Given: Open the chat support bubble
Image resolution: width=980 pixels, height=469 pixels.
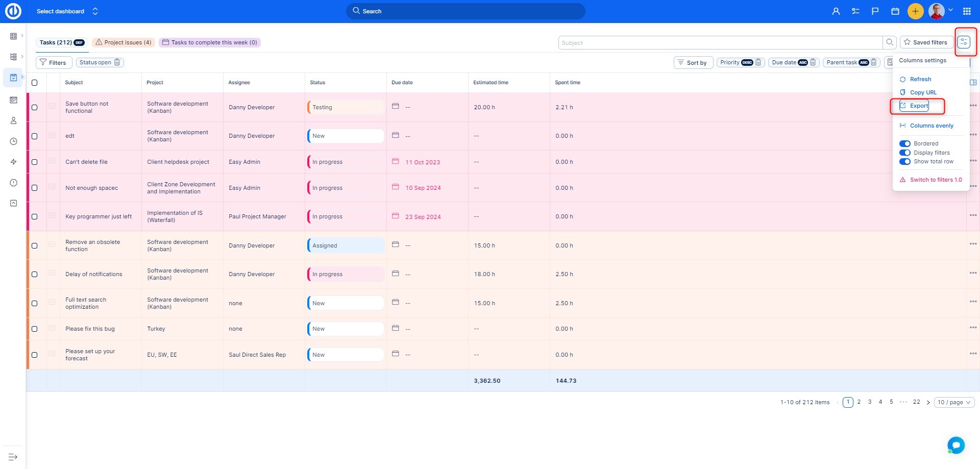Looking at the screenshot, I should 955,445.
